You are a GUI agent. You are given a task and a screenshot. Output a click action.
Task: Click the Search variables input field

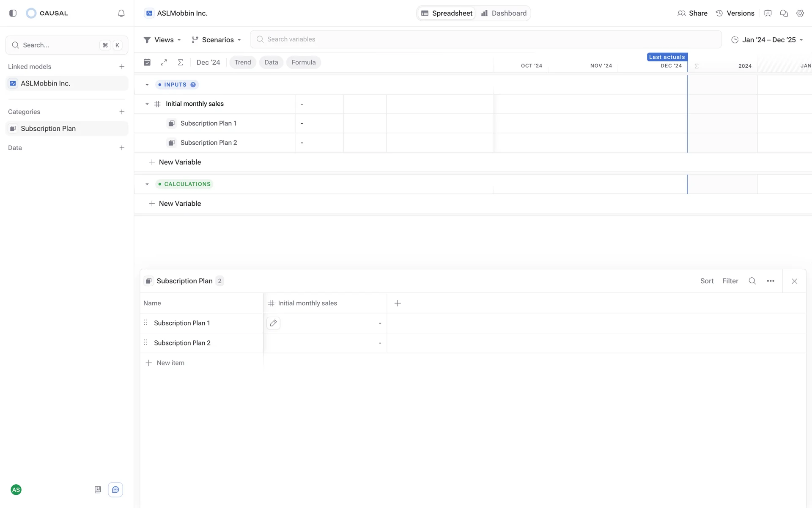(x=486, y=39)
